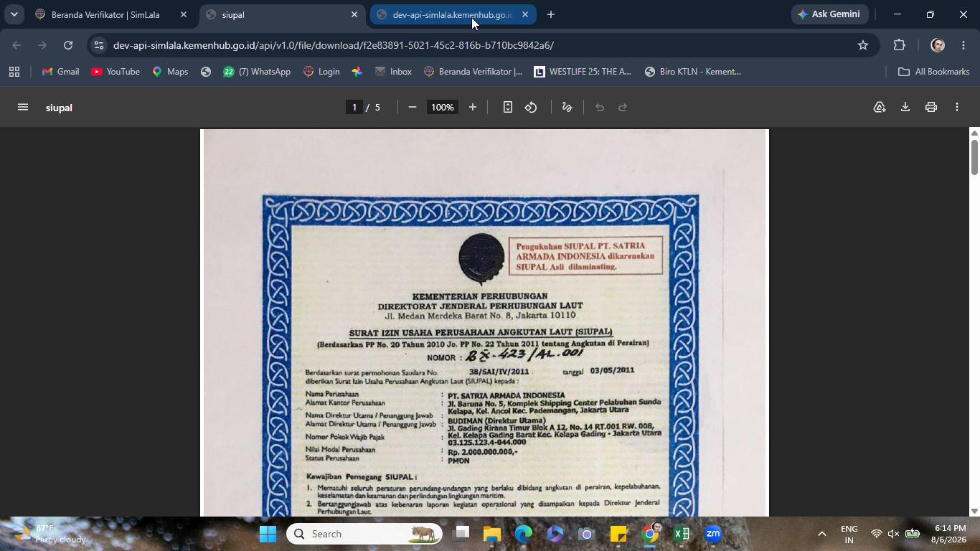
Task: Print the siupal PDF document
Action: 930,107
